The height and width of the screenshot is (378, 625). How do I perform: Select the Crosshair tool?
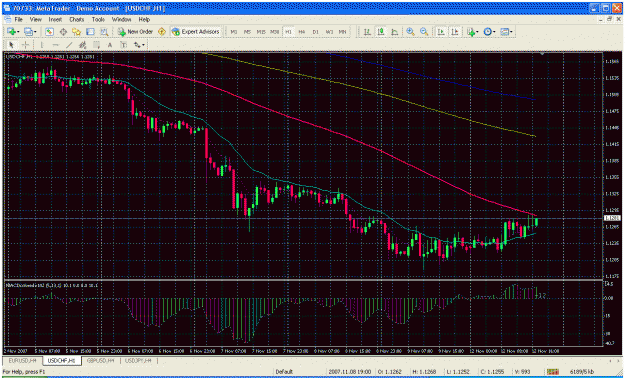[x=25, y=45]
